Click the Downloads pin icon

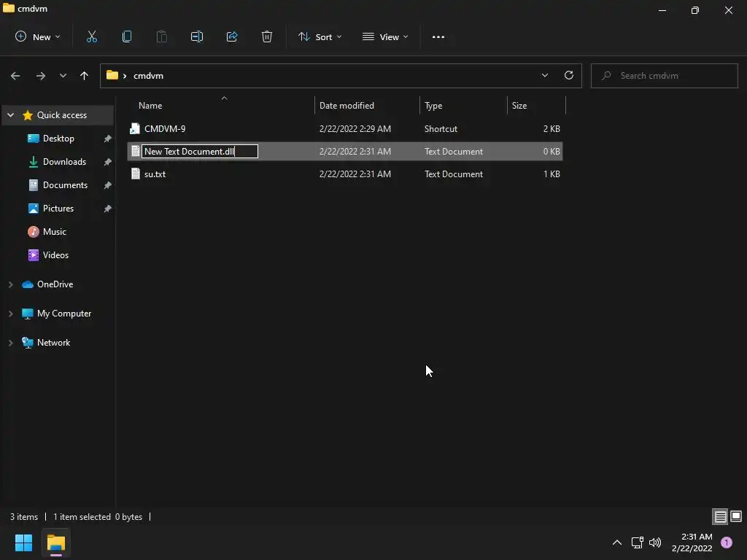point(108,162)
